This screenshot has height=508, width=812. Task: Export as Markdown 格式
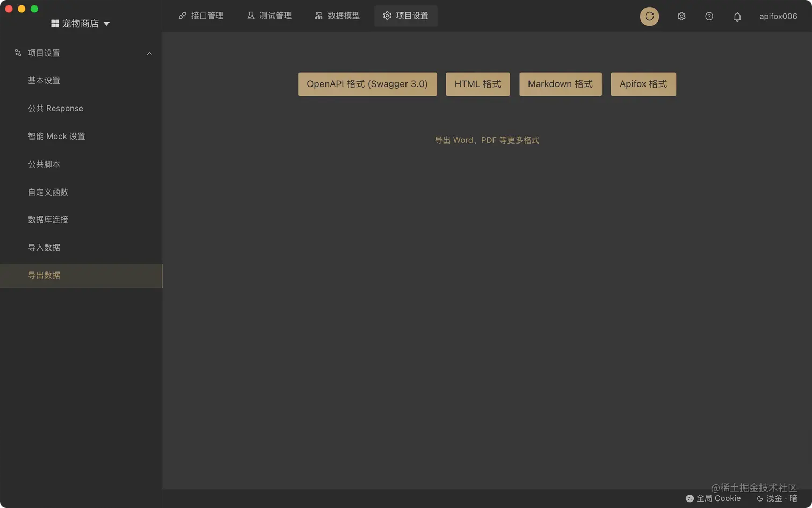(561, 84)
